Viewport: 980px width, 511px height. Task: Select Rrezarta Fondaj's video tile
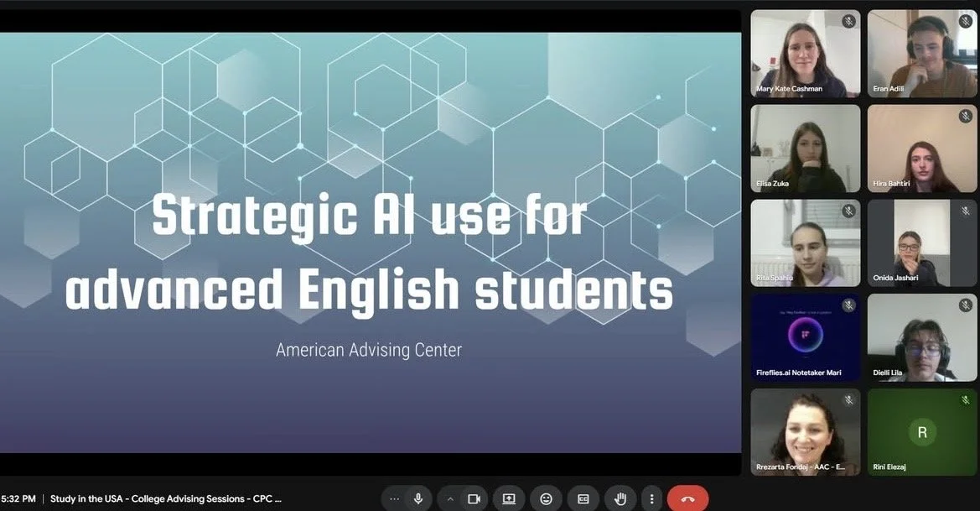pos(805,432)
